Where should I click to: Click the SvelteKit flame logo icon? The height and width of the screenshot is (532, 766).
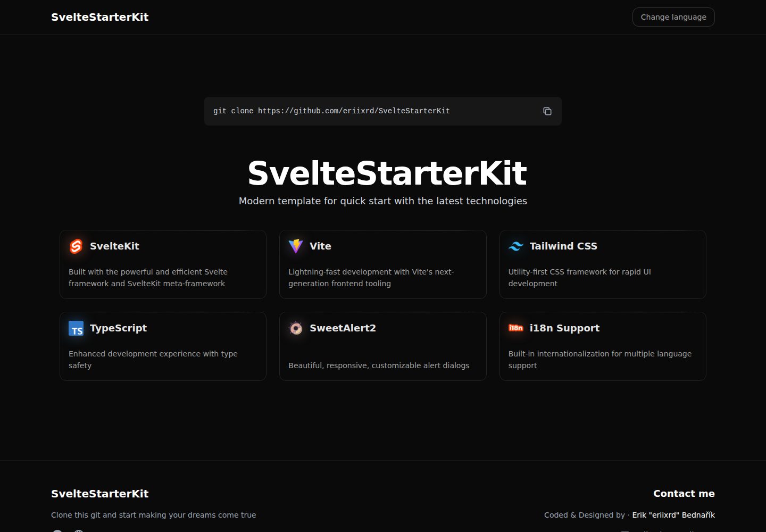[76, 246]
